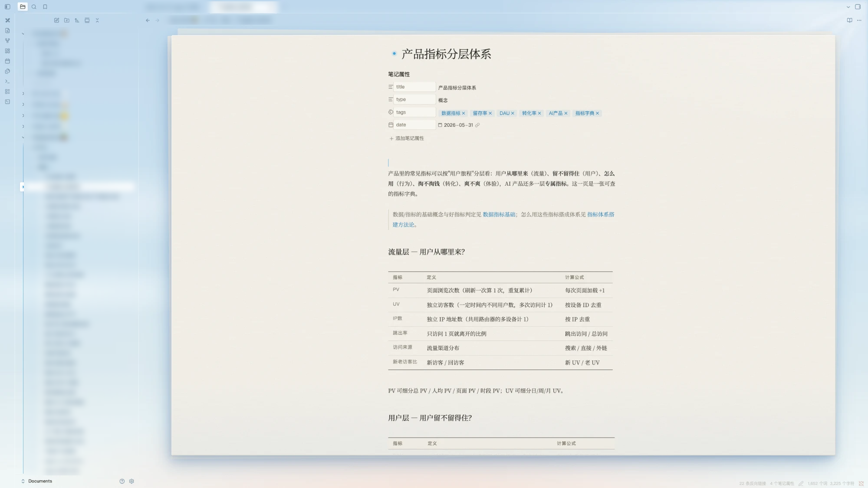Switch to reading view book icon
Viewport: 868px width, 488px height.
point(849,20)
